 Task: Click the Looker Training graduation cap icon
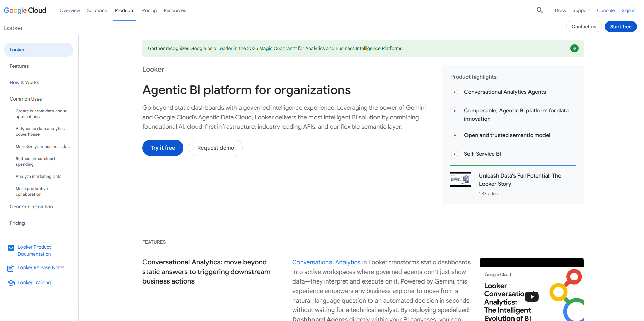(11, 283)
